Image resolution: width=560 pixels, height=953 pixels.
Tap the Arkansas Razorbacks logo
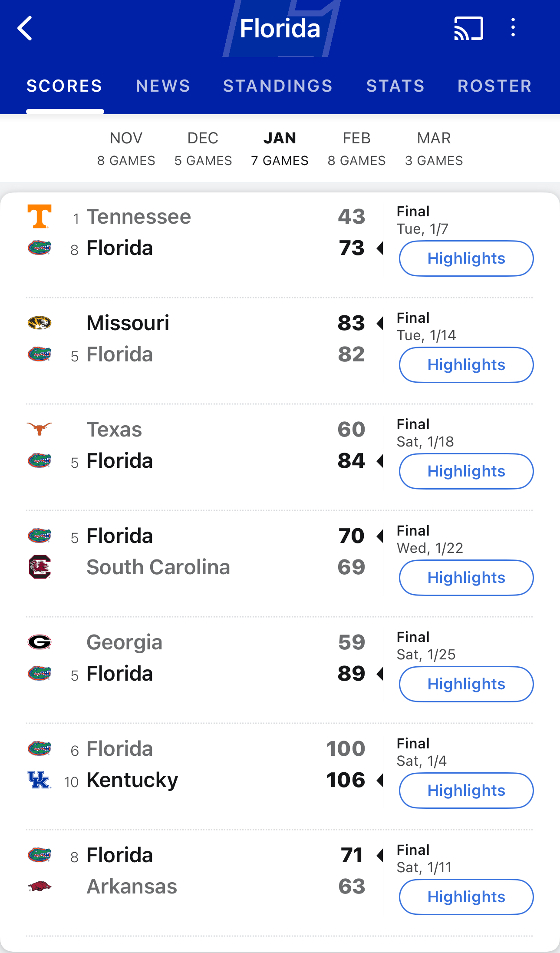(x=40, y=886)
